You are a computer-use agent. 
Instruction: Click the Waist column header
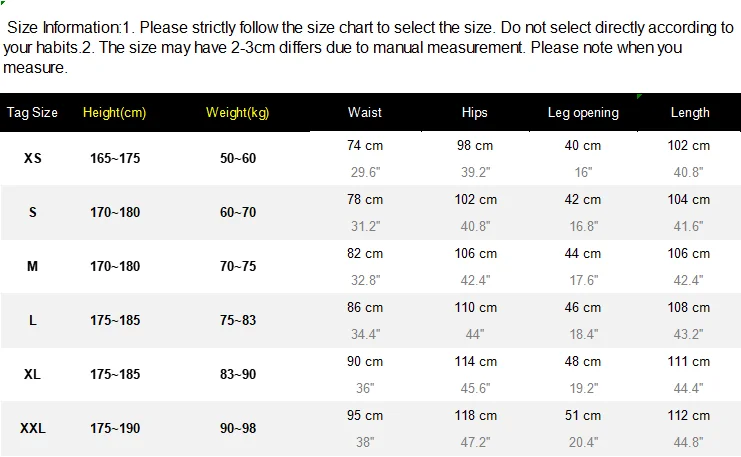(365, 113)
